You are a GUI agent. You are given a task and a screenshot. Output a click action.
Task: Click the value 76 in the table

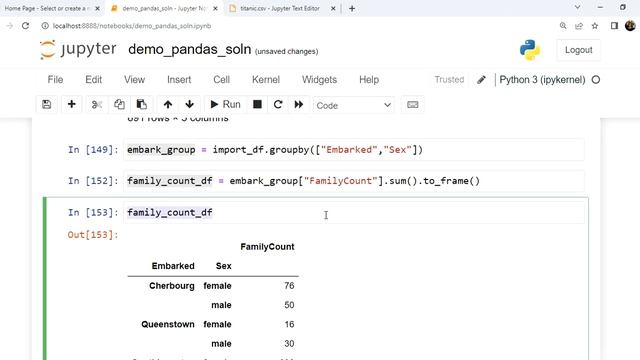tap(289, 286)
